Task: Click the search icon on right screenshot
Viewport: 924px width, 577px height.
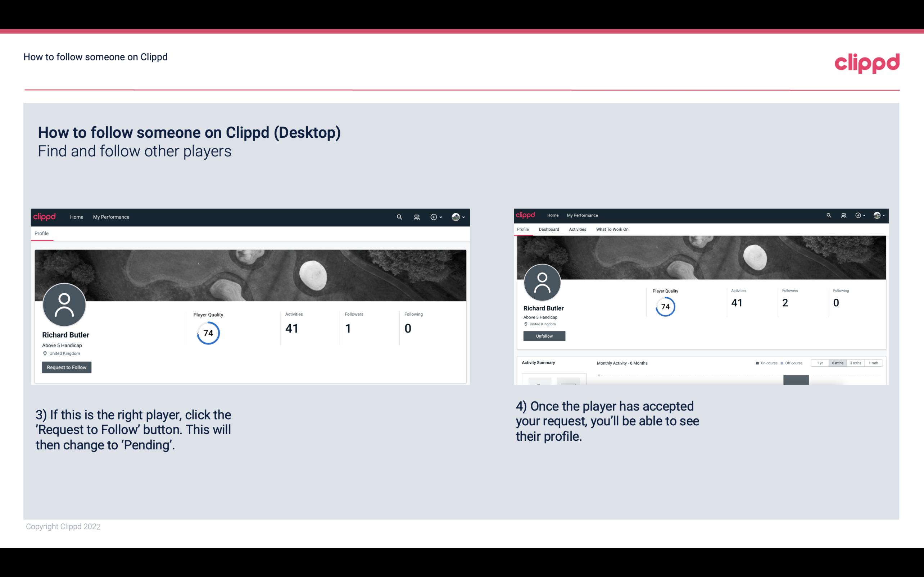Action: (829, 215)
